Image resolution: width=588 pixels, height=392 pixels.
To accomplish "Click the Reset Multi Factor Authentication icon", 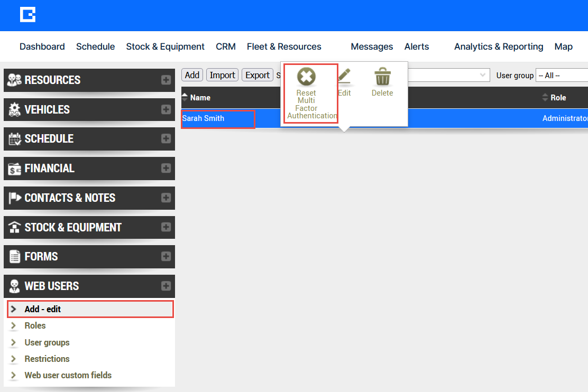I will pos(306,77).
